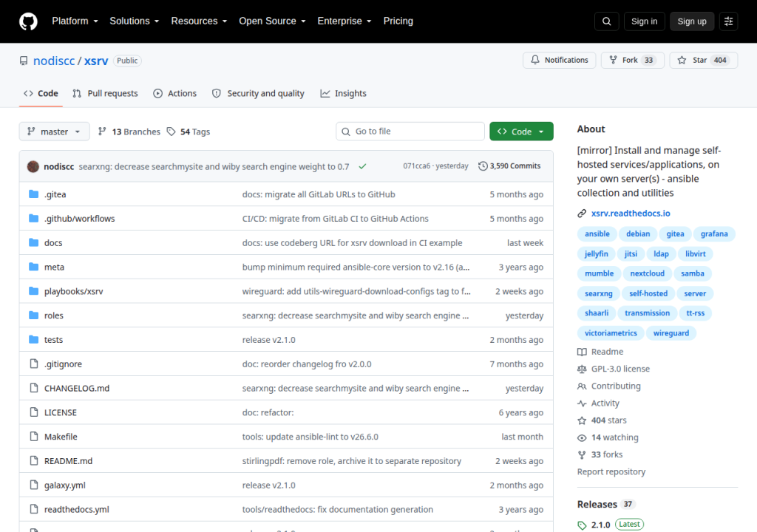This screenshot has width=757, height=532.
Task: Open the GitHub homepage logo
Action: [x=28, y=21]
